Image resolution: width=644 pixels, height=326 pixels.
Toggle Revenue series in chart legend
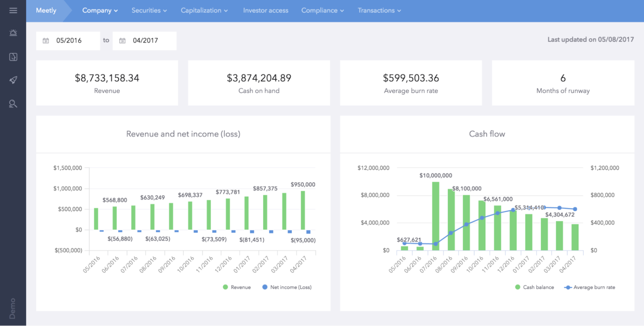[x=237, y=287]
